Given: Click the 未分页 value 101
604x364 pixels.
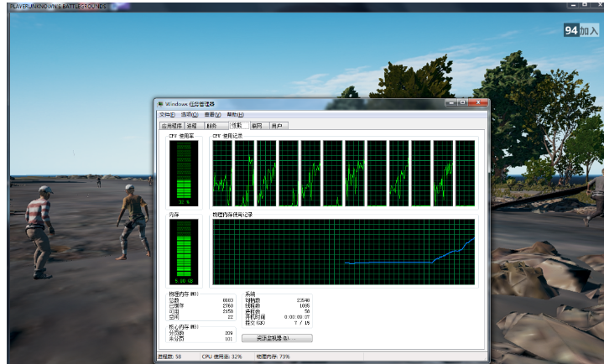Looking at the screenshot, I should point(229,339).
